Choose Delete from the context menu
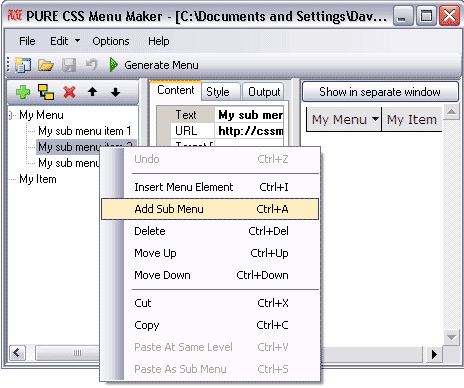This screenshot has width=464, height=388. click(210, 231)
